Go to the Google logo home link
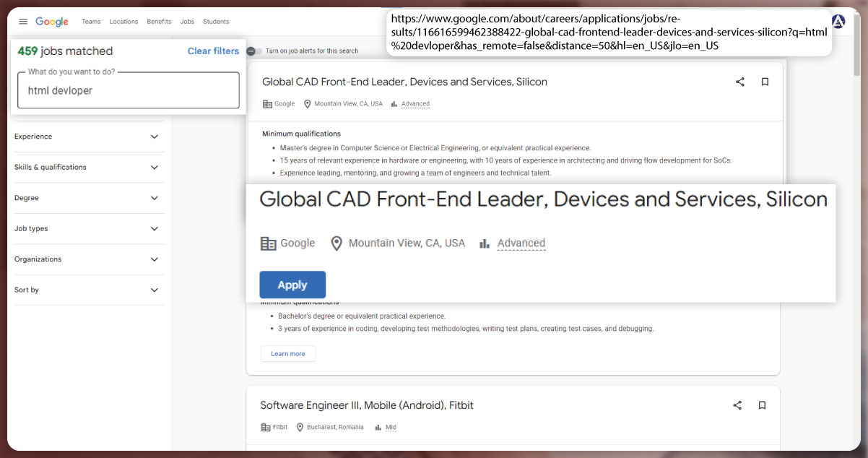The width and height of the screenshot is (868, 458). click(x=52, y=22)
